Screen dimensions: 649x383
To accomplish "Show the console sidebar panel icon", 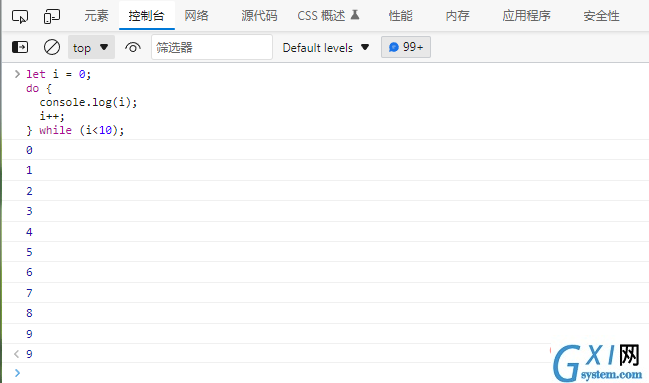I will 20,47.
